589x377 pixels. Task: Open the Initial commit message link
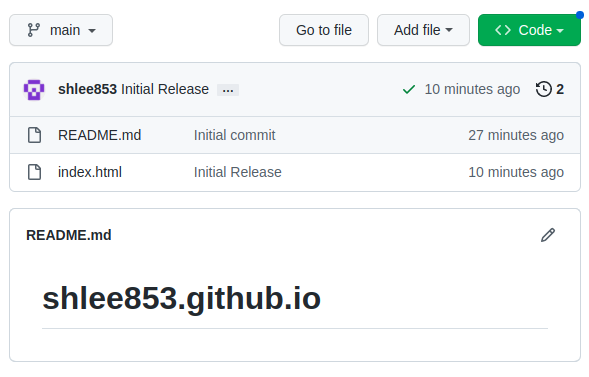coord(234,135)
